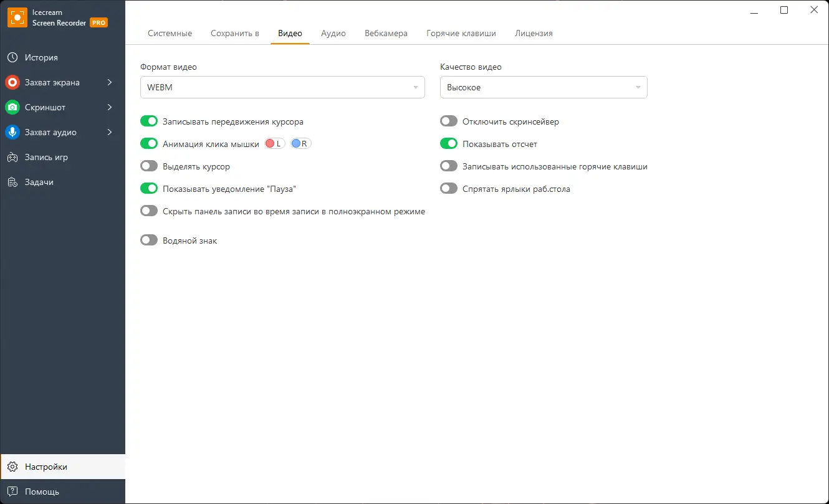Open the video format WEBM dropdown
Screen dimensions: 829x504
282,87
